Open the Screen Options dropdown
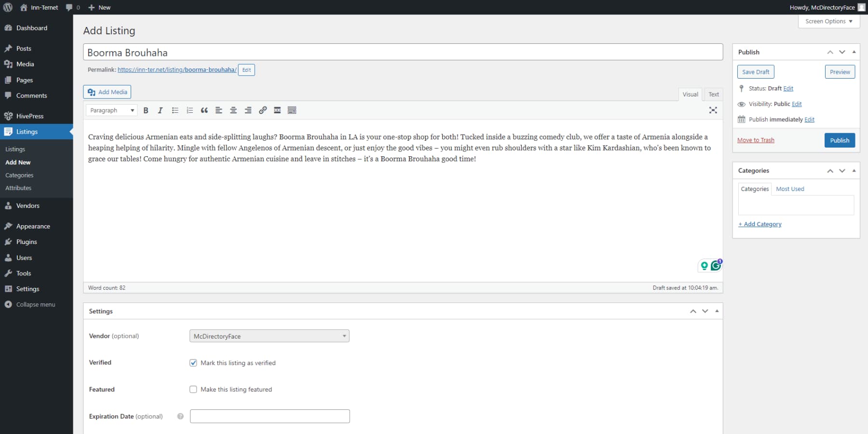The width and height of the screenshot is (868, 434). (x=828, y=21)
